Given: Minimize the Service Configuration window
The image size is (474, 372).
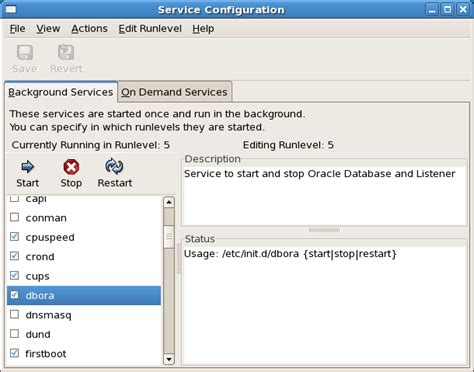Looking at the screenshot, I should [x=432, y=10].
